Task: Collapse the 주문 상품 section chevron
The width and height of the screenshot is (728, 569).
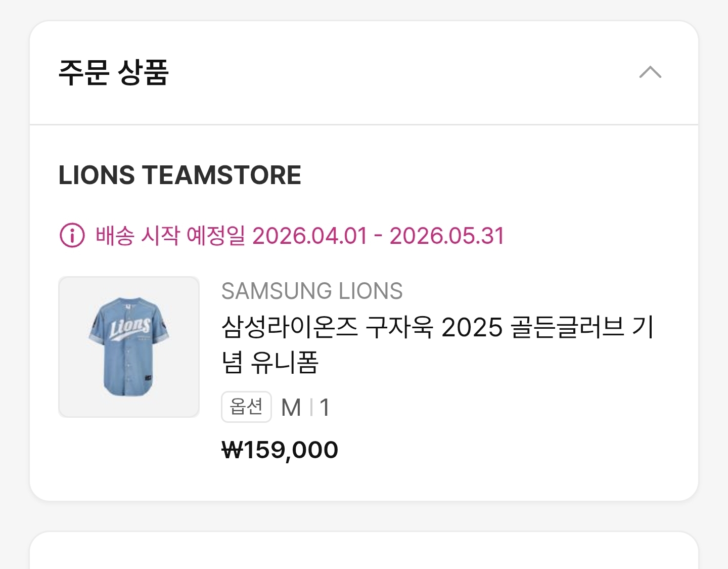Action: (650, 72)
